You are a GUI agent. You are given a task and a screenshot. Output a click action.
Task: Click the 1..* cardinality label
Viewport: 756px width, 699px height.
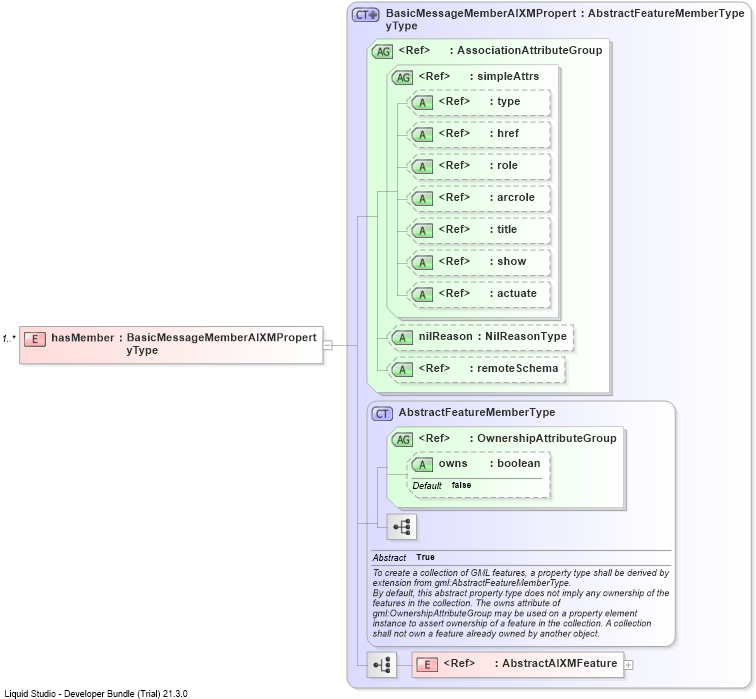[9, 339]
